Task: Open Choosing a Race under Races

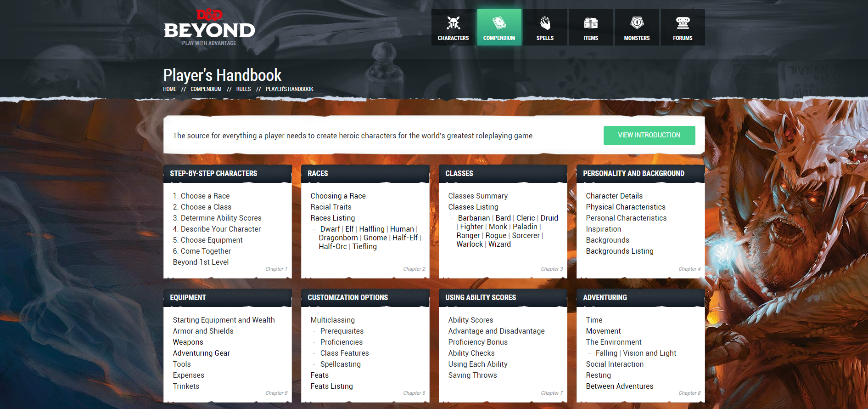Action: tap(338, 196)
